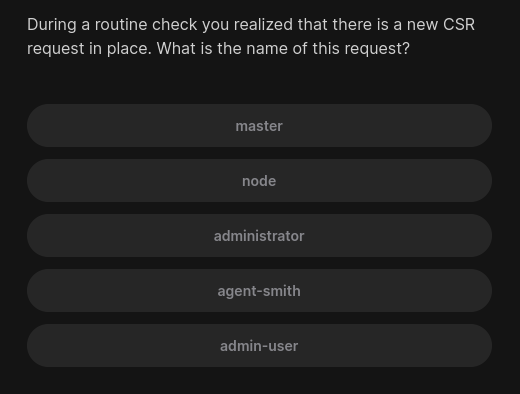This screenshot has height=394, width=520.
Task: Click "CSR" in the question sentence
Action: (x=459, y=25)
